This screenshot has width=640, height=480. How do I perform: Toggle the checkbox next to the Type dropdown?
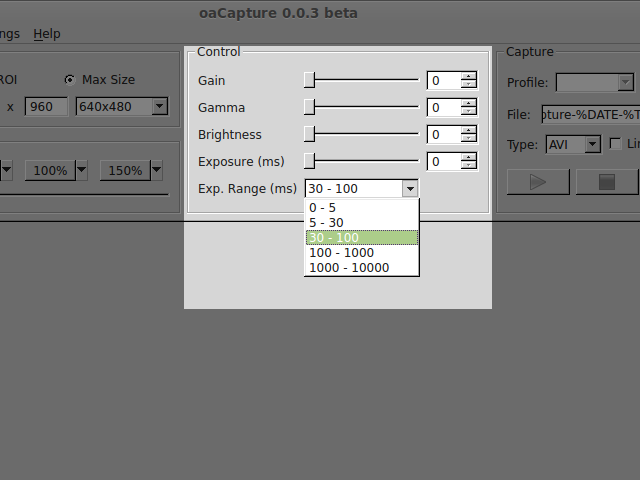pyautogui.click(x=615, y=144)
